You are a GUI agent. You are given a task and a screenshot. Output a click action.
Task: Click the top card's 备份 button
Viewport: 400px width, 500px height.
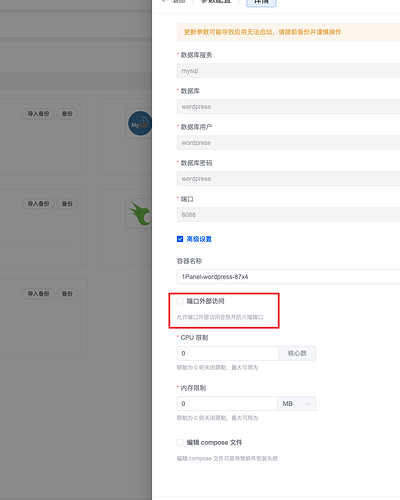coord(67,114)
